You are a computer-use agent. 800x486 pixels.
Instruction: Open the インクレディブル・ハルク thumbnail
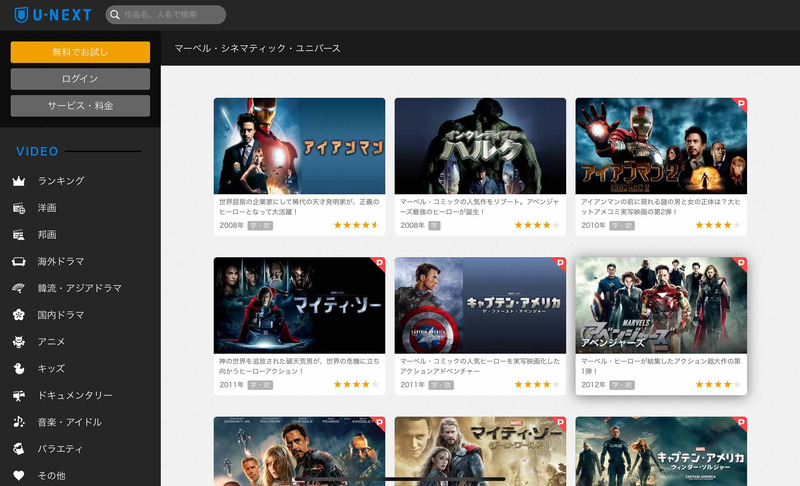click(x=480, y=146)
